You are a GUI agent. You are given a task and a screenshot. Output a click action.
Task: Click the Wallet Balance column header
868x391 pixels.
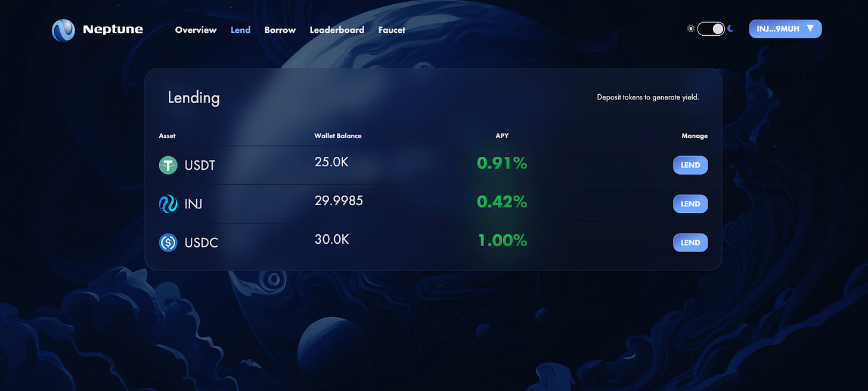[x=338, y=136]
